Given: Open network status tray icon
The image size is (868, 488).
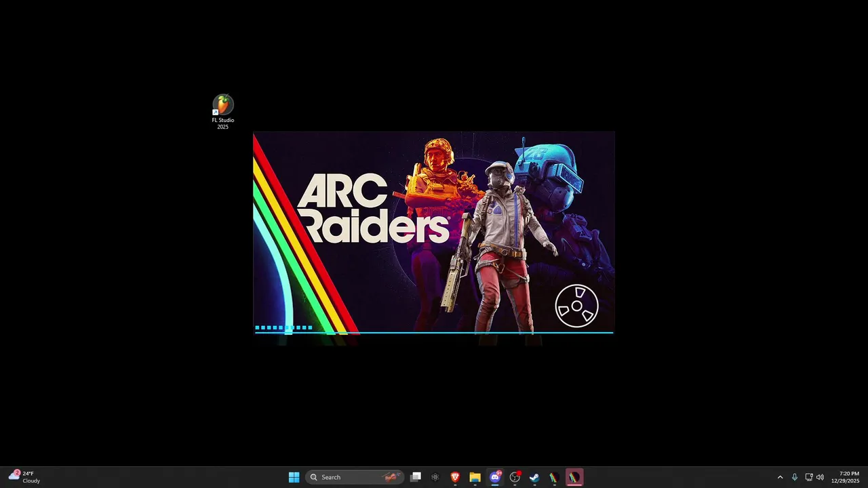Looking at the screenshot, I should click(809, 477).
